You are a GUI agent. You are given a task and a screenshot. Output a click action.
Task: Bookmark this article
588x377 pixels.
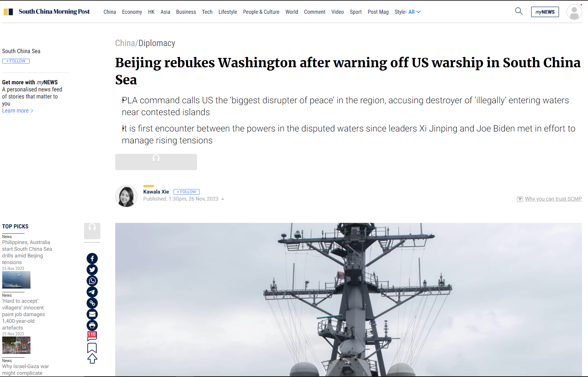(92, 348)
